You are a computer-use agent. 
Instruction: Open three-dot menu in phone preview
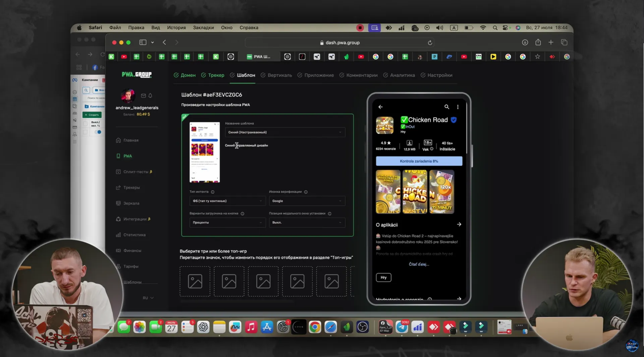point(458,107)
